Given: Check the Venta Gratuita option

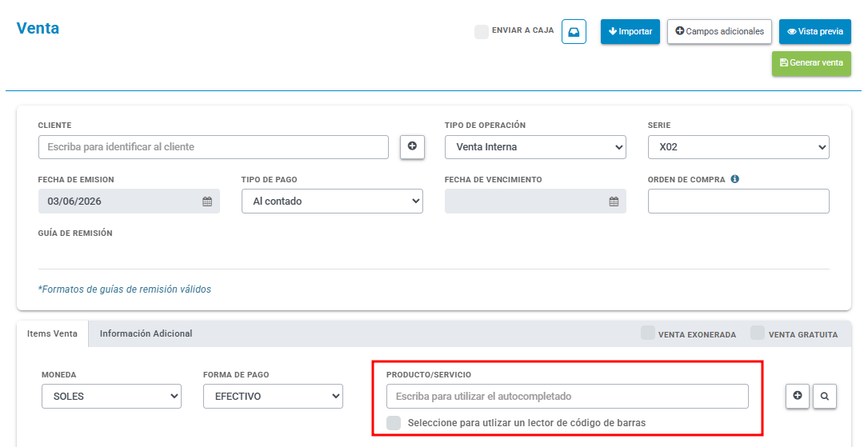Looking at the screenshot, I should 758,333.
